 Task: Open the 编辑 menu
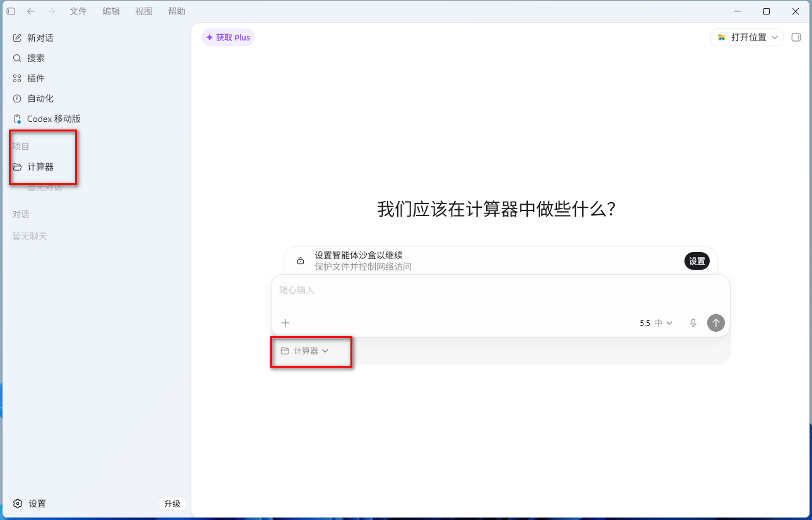coord(111,11)
